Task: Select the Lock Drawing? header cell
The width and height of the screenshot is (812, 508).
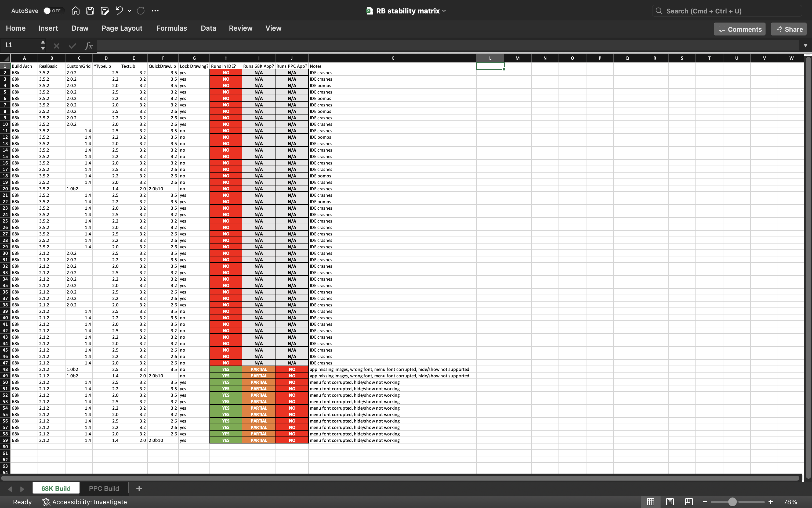Action: [x=194, y=66]
